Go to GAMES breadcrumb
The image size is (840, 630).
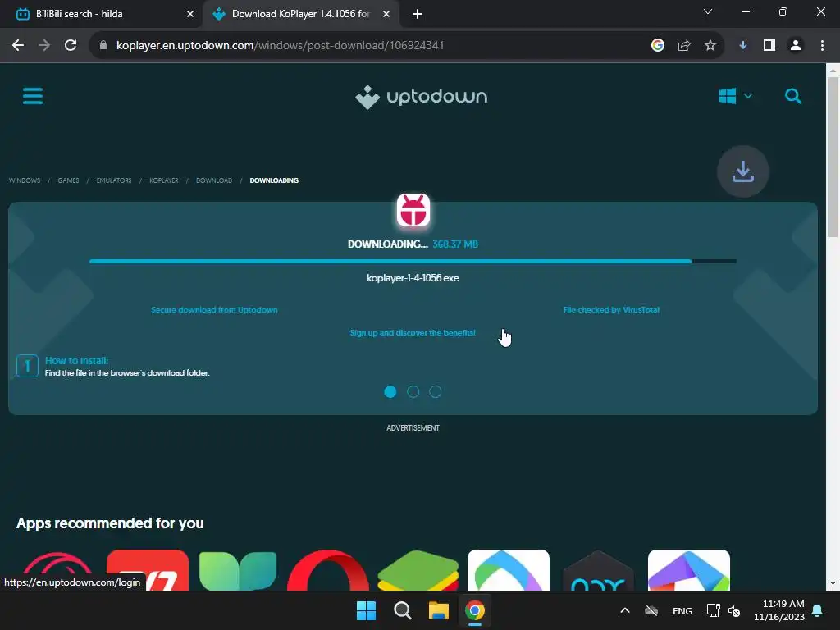(69, 180)
